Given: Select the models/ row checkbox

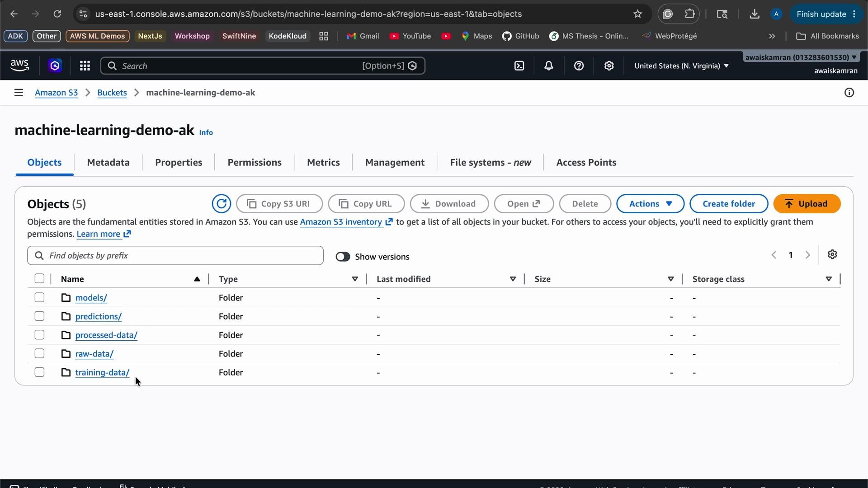Looking at the screenshot, I should [x=39, y=297].
